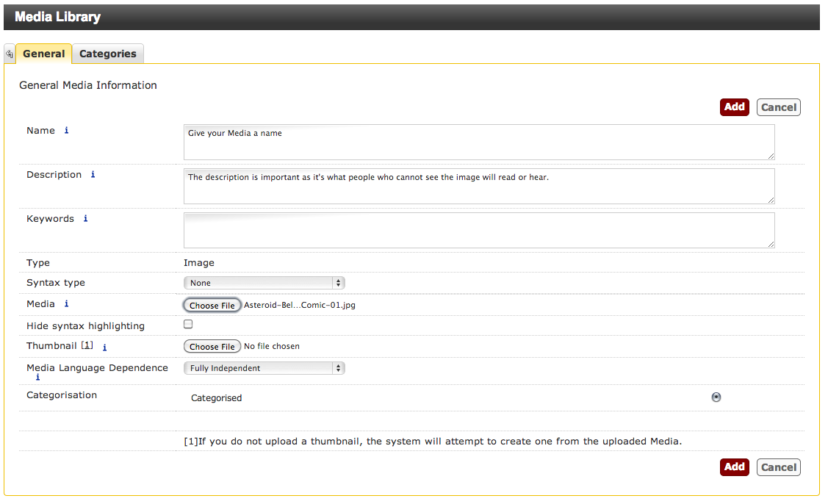The width and height of the screenshot is (828, 504).
Task: Click the info icon next to Name
Action: (x=66, y=131)
